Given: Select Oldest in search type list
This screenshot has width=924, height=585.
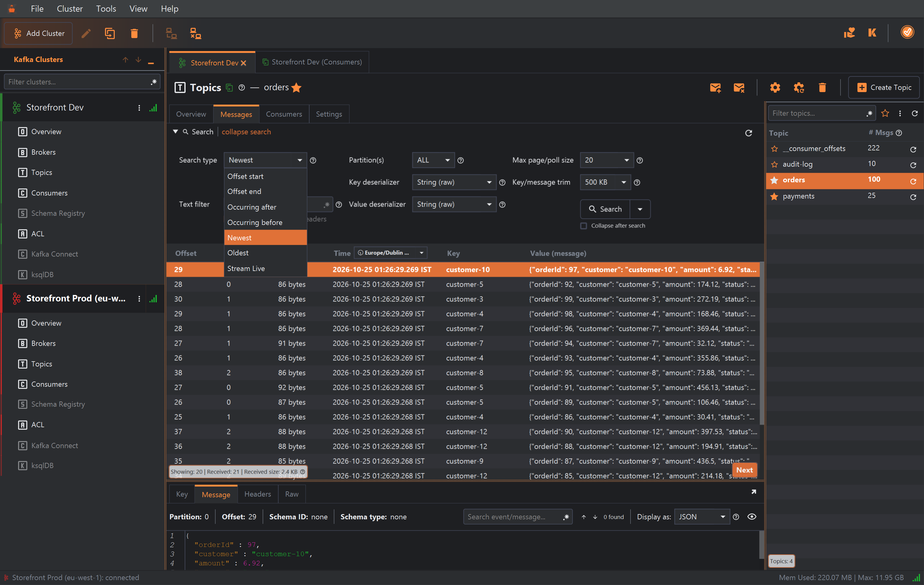Looking at the screenshot, I should pos(265,253).
